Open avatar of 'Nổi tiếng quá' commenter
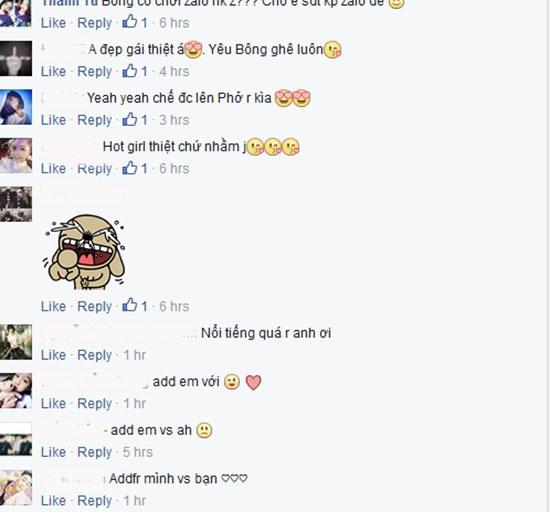The width and height of the screenshot is (550, 512). [16, 342]
